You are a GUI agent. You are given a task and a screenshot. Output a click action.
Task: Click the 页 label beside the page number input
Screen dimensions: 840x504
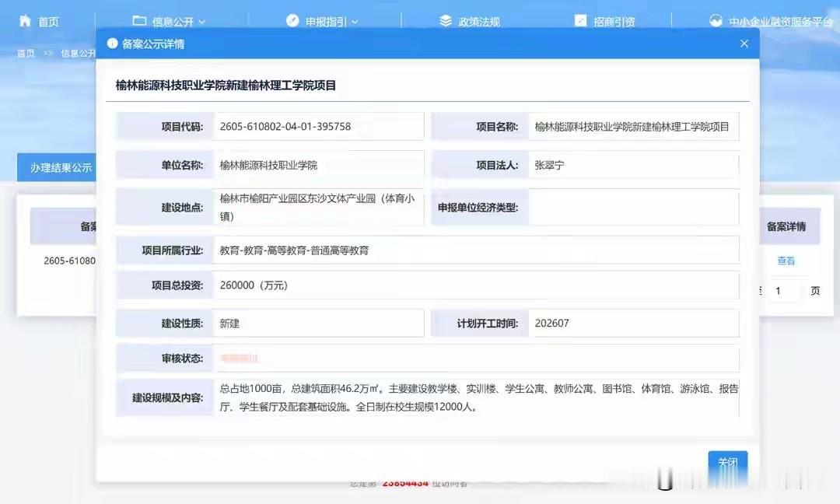815,291
